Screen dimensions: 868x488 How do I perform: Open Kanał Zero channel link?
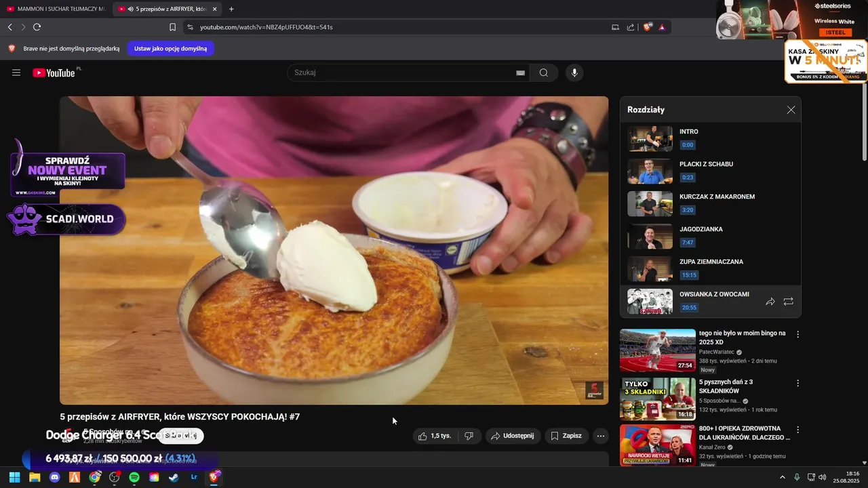712,447
